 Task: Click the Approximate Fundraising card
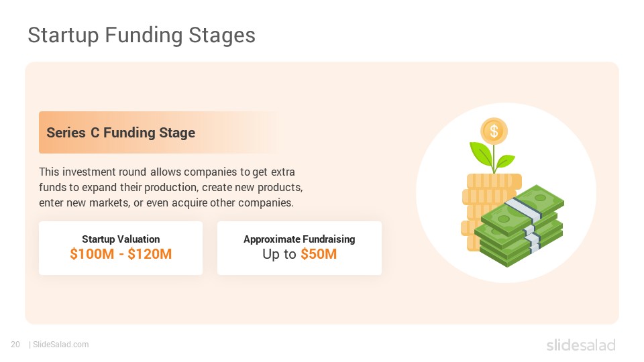[x=299, y=248]
